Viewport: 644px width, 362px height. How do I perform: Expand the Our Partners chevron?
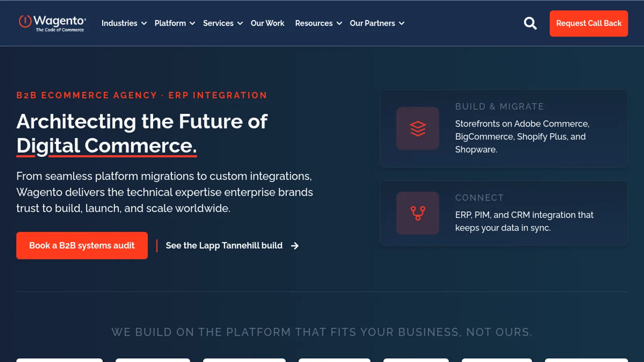pos(402,23)
